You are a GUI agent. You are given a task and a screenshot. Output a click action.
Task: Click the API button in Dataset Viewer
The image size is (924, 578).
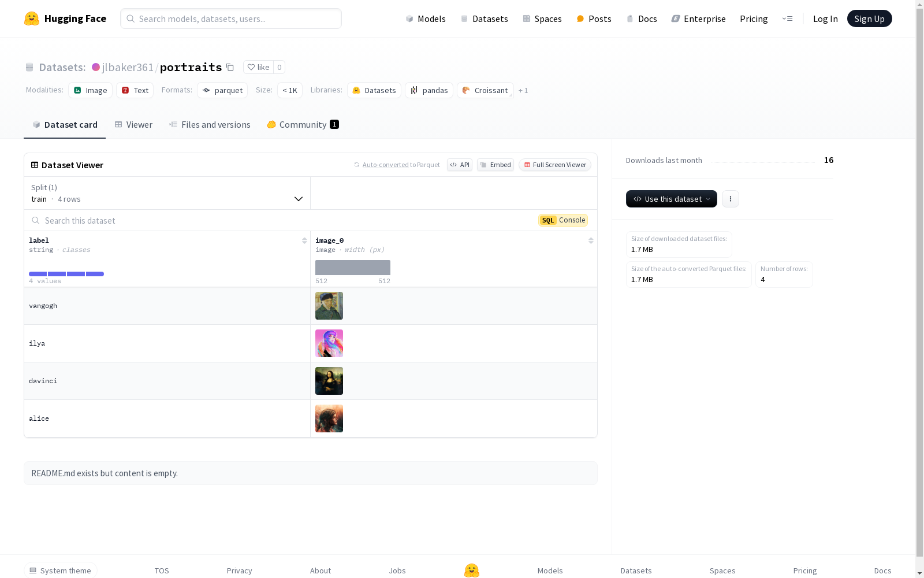coord(460,165)
